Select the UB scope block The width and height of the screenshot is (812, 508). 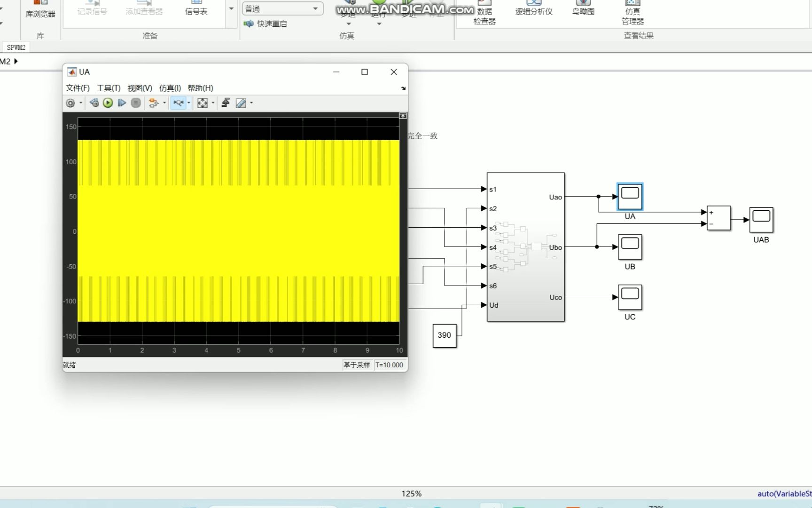click(x=630, y=247)
